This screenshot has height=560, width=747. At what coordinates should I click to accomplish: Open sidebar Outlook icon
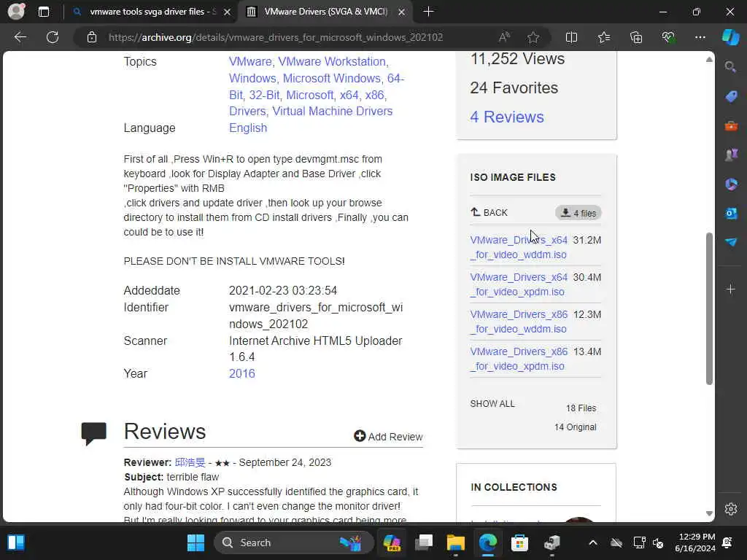(x=731, y=214)
